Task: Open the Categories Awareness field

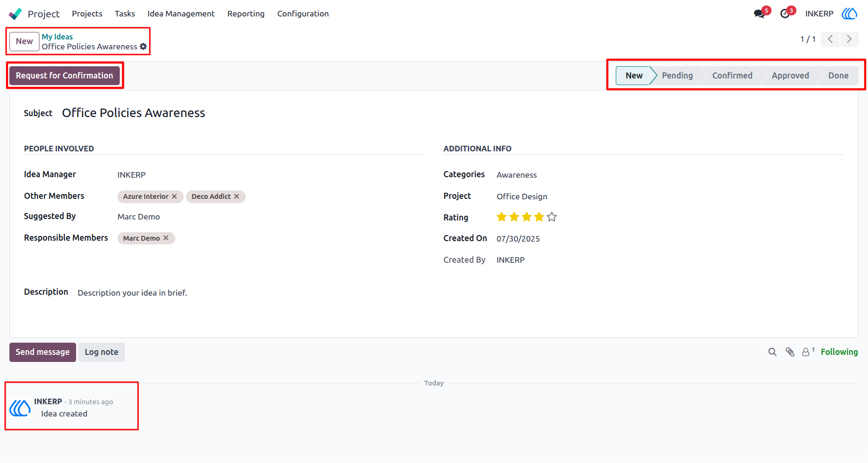Action: (x=670, y=175)
